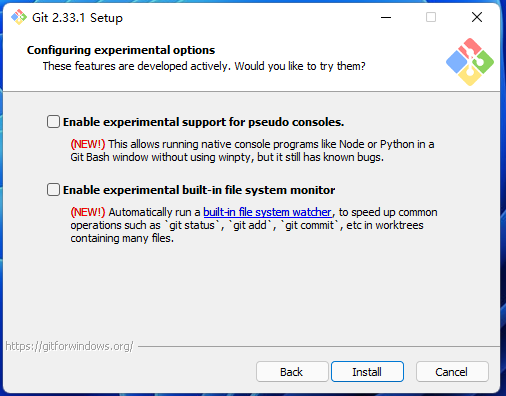This screenshot has width=506, height=396.
Task: Click the 'Enable experimental built-in file system monitor' label
Action: (199, 190)
